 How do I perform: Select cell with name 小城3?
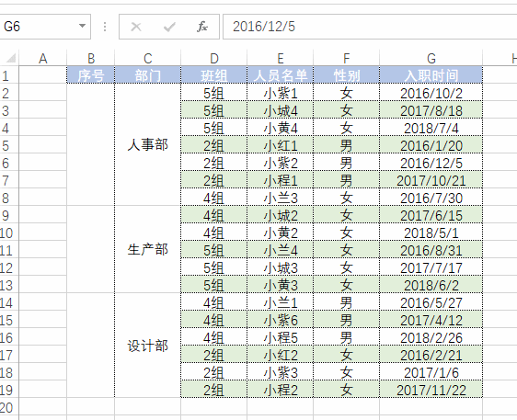(x=281, y=267)
